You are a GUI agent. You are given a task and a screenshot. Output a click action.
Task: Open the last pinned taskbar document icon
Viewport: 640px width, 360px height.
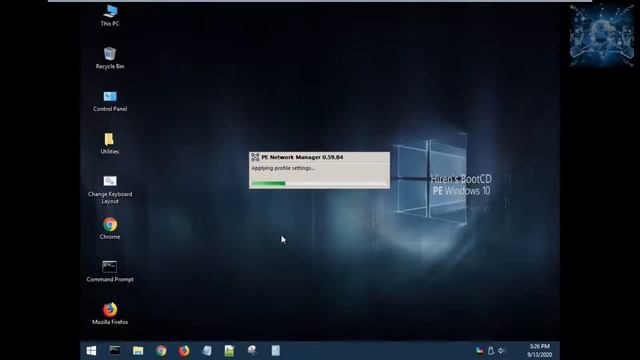(276, 351)
